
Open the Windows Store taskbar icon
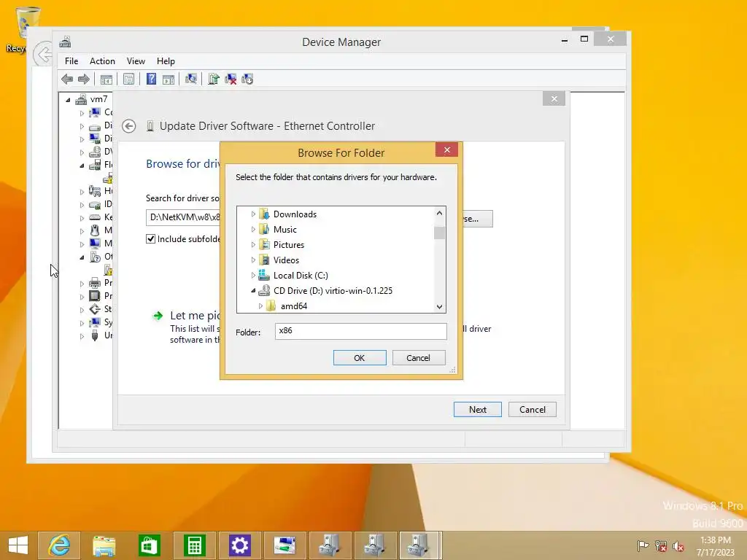pyautogui.click(x=149, y=545)
